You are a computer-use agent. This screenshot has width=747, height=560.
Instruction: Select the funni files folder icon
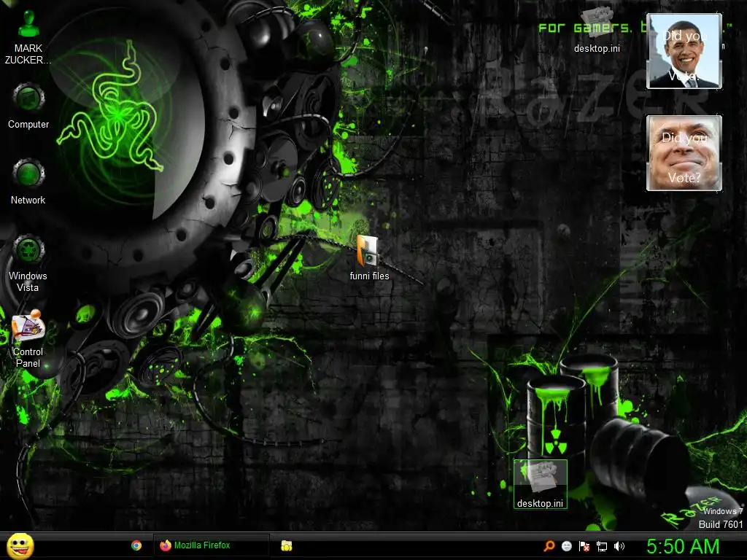[x=369, y=258]
